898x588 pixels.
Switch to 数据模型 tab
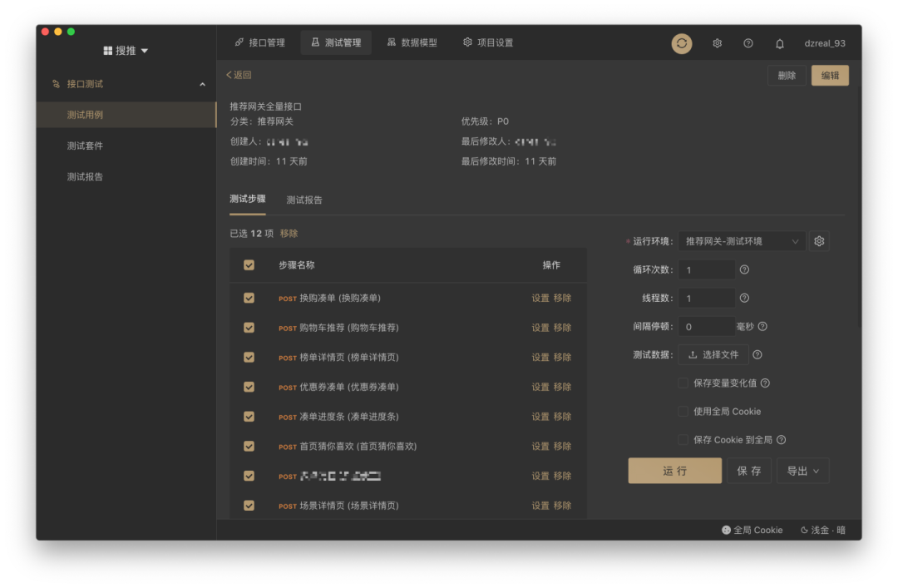(x=412, y=43)
